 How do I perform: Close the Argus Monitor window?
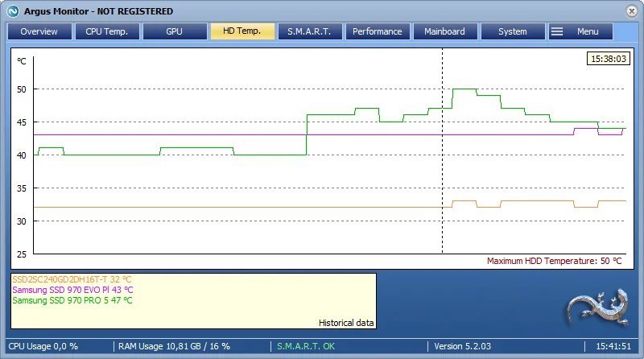632,11
